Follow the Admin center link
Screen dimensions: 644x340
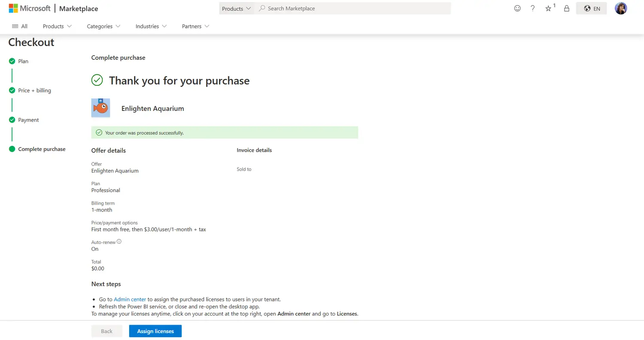(130, 299)
